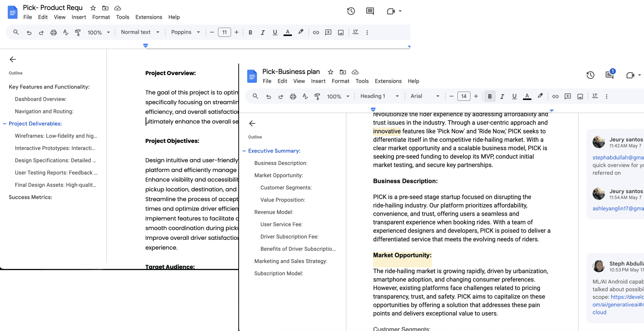Print the Product Requ document
This screenshot has height=331, width=644.
[x=54, y=33]
